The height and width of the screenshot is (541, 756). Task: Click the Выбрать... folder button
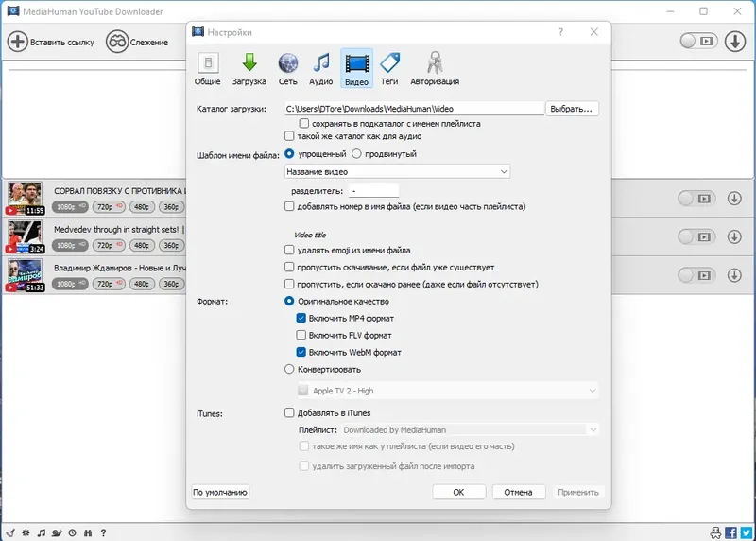(x=572, y=109)
